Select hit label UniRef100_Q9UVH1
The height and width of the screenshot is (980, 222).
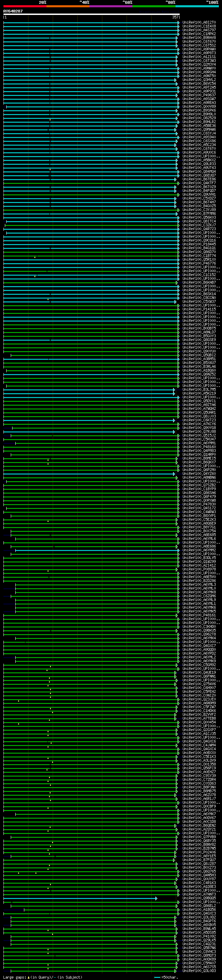tap(199, 194)
